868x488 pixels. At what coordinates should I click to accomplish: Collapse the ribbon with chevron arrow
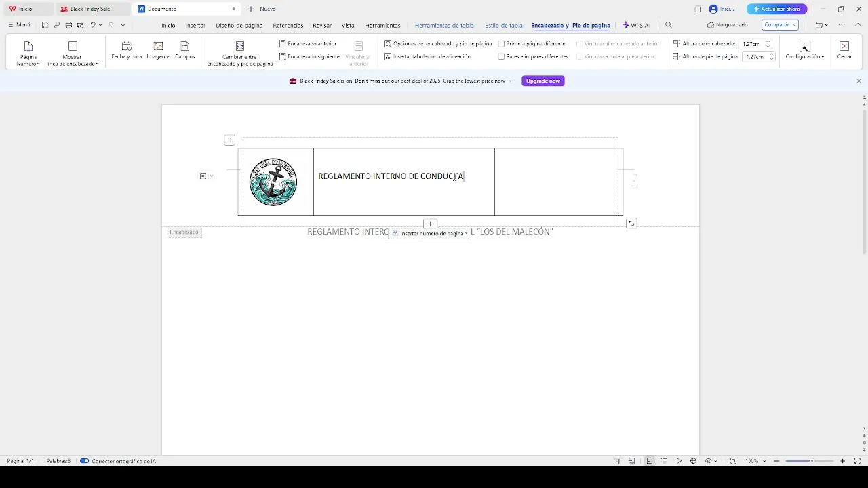click(x=858, y=25)
